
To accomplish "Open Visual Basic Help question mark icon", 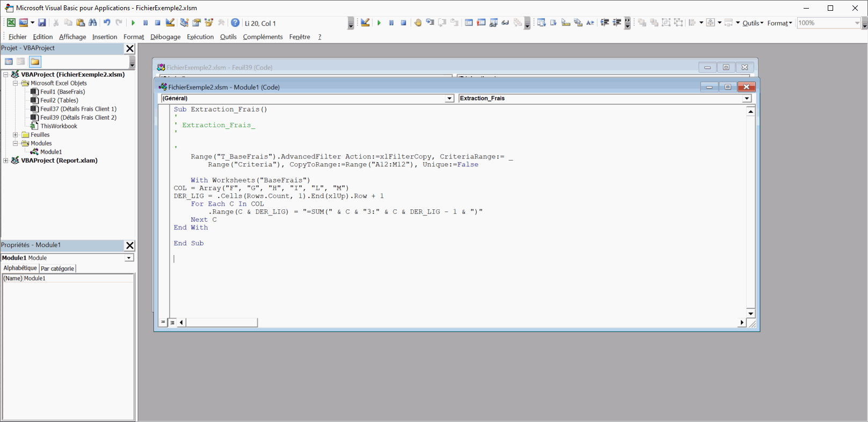I will (x=235, y=23).
